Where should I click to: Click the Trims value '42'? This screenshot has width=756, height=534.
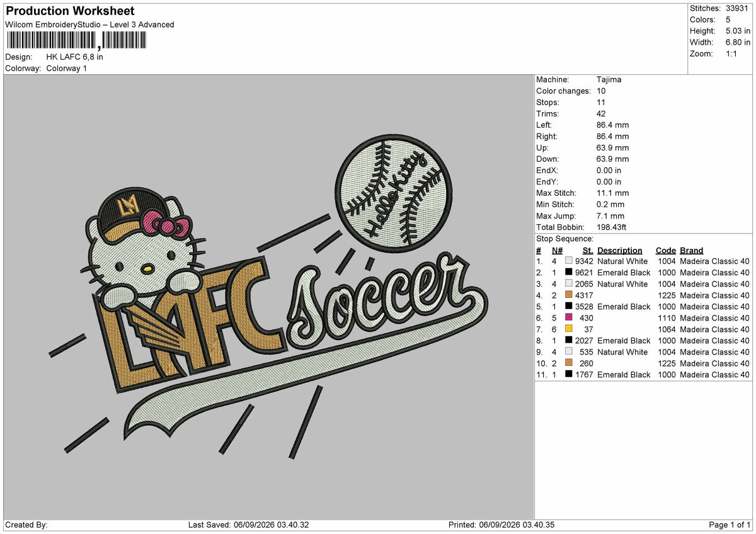pyautogui.click(x=601, y=114)
